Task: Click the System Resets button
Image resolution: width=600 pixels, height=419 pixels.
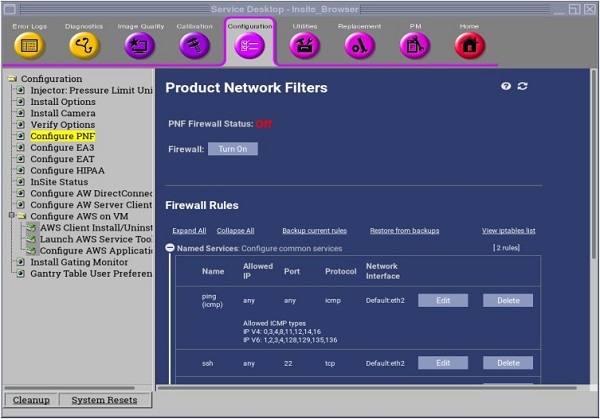Action: 104,400
